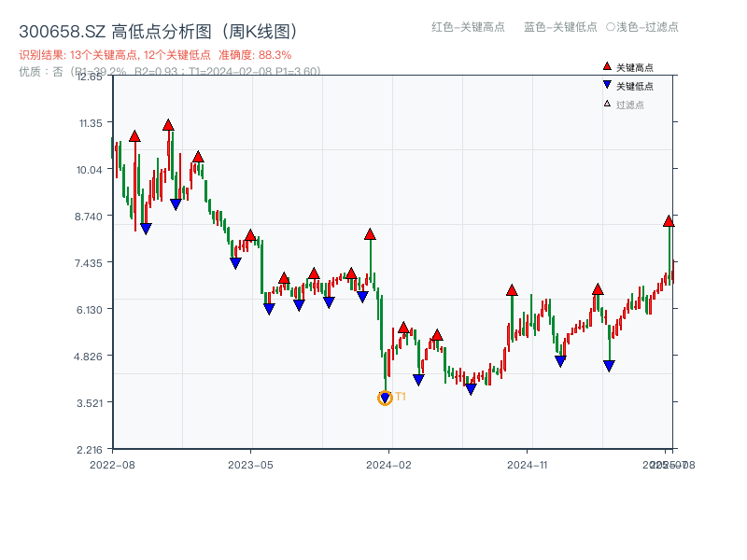Viewport: 747px width, 560px height.
Task: Click the red 识别结果 summary line
Action: (155, 55)
